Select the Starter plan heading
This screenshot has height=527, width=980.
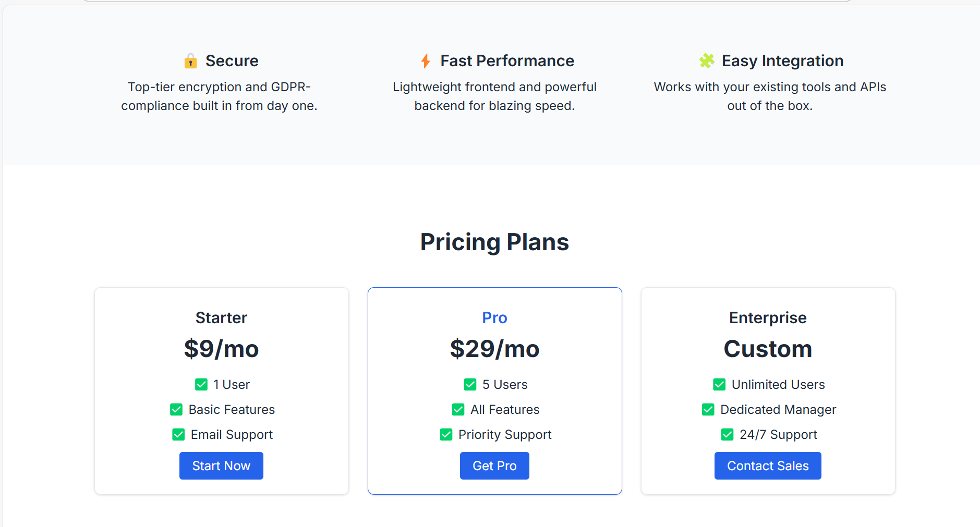click(x=221, y=317)
